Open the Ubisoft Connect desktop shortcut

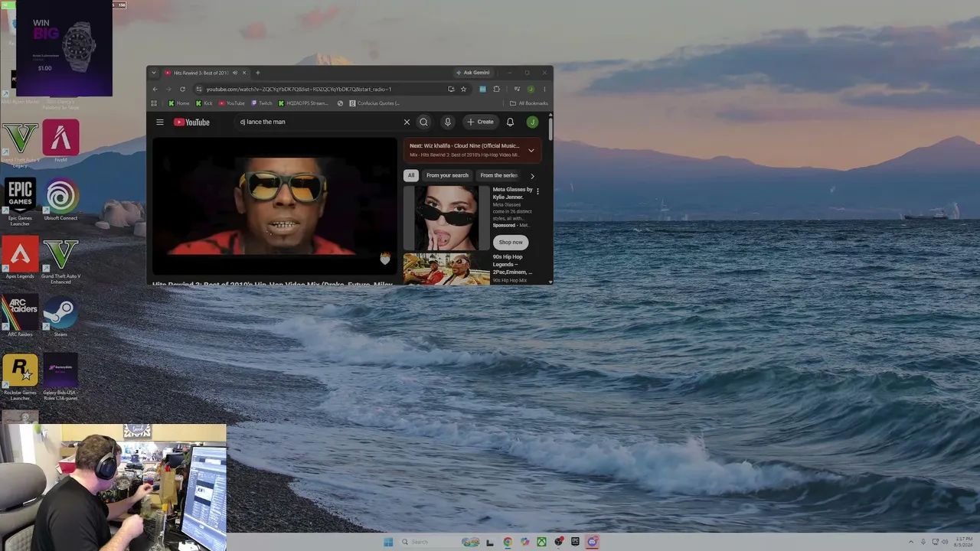tap(60, 201)
